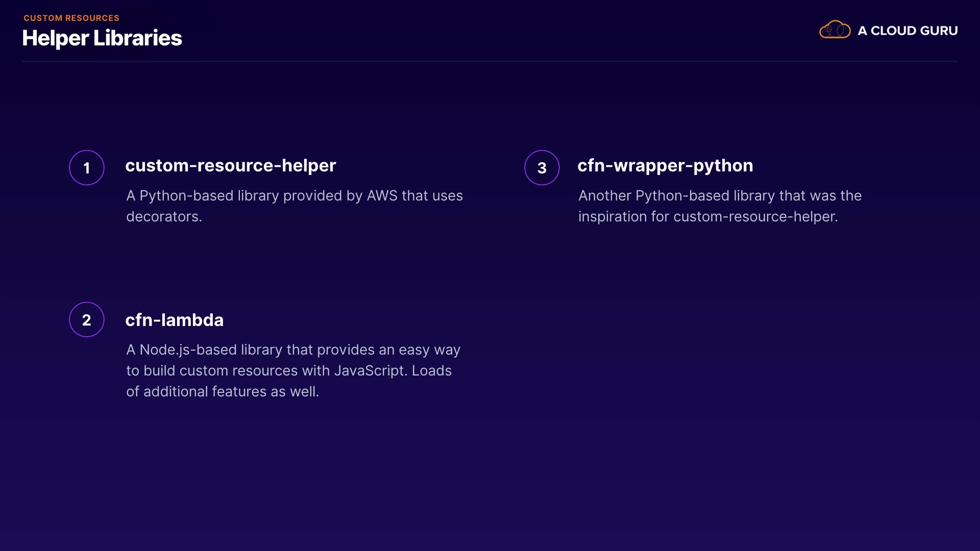The width and height of the screenshot is (980, 551).
Task: Click the word 'JavaScript' in cfn-lambda description
Action: (x=370, y=370)
